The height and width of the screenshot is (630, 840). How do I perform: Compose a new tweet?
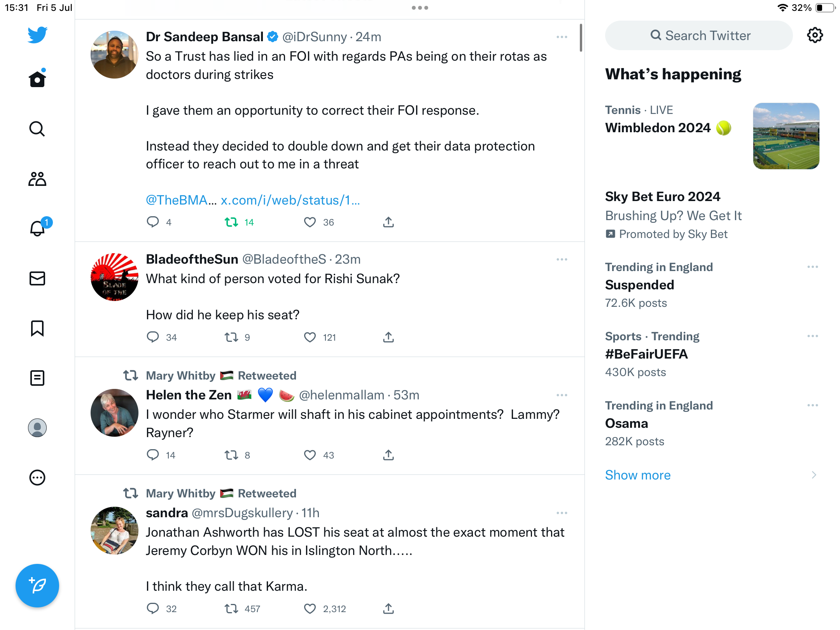coord(37,586)
